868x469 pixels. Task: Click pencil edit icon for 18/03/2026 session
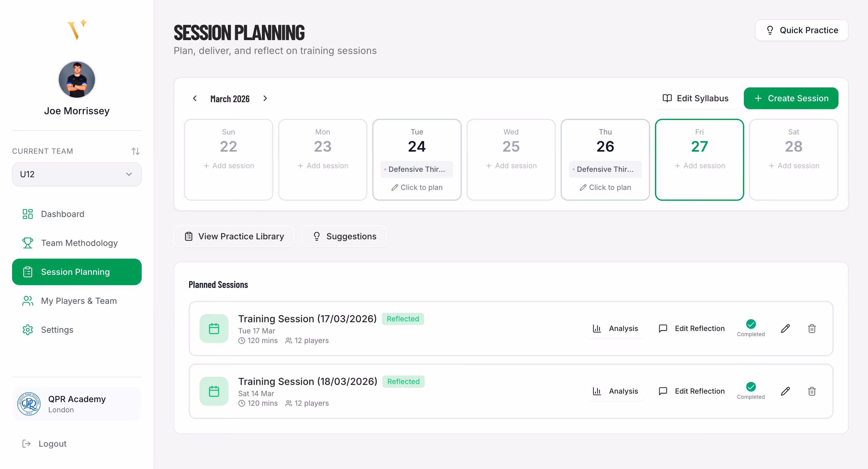click(x=785, y=391)
